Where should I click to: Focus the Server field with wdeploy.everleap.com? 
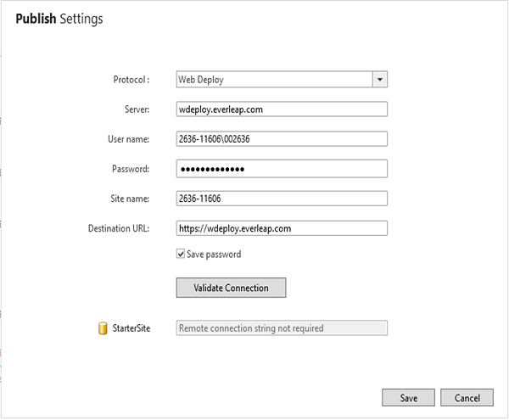pyautogui.click(x=281, y=109)
